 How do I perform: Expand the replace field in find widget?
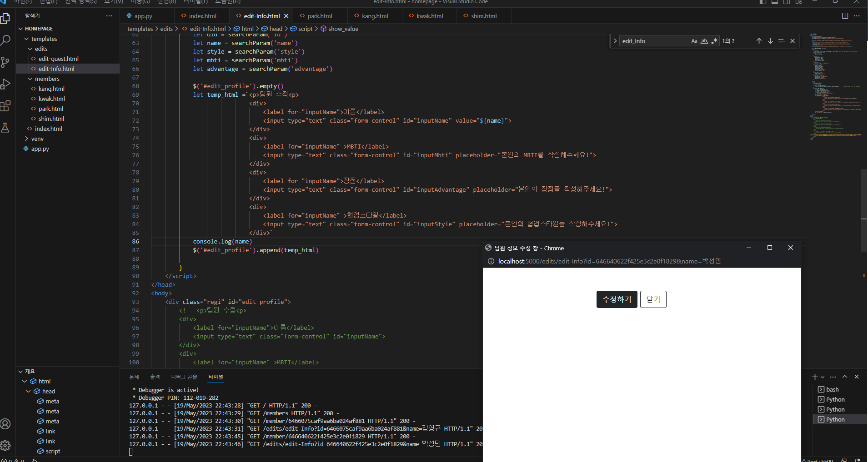click(x=615, y=41)
